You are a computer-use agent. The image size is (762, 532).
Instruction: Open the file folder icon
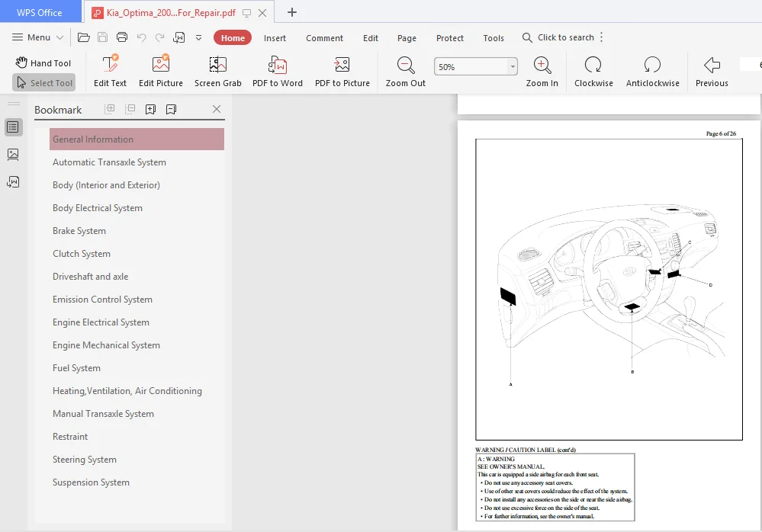(x=84, y=37)
